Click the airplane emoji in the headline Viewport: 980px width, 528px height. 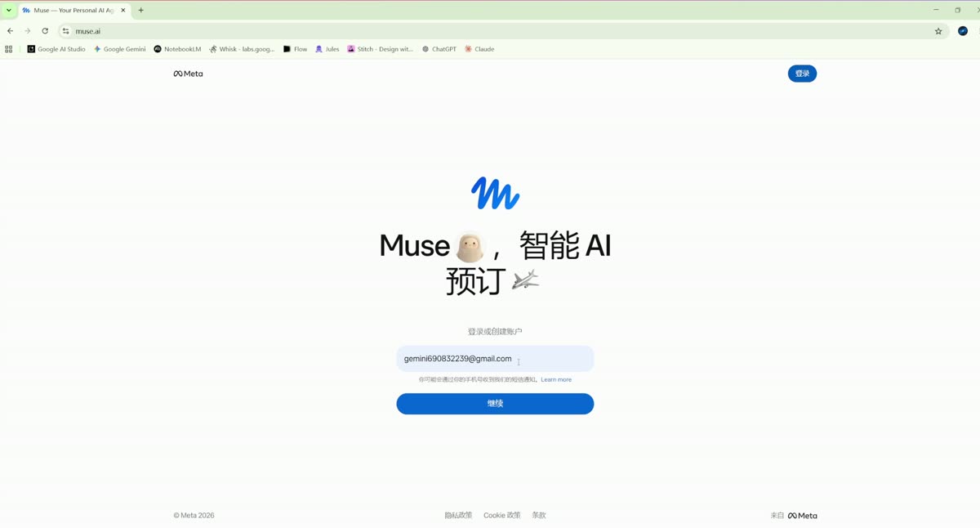pyautogui.click(x=525, y=280)
